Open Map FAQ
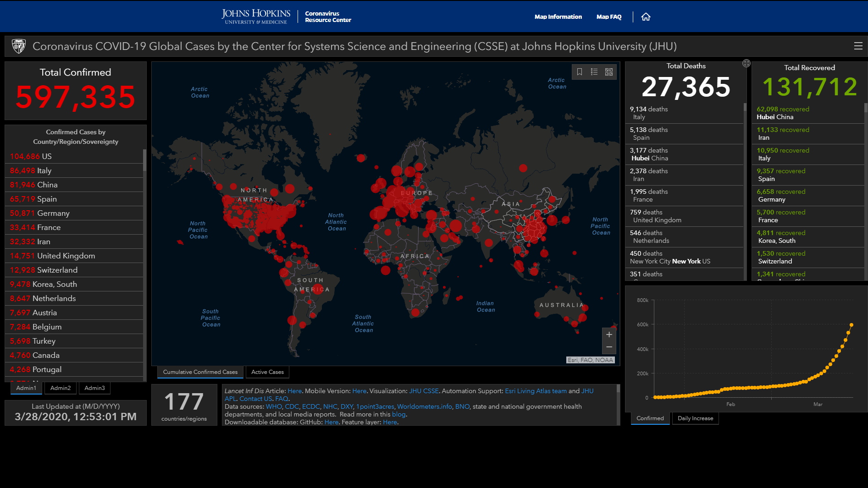The height and width of the screenshot is (488, 868). 609,17
